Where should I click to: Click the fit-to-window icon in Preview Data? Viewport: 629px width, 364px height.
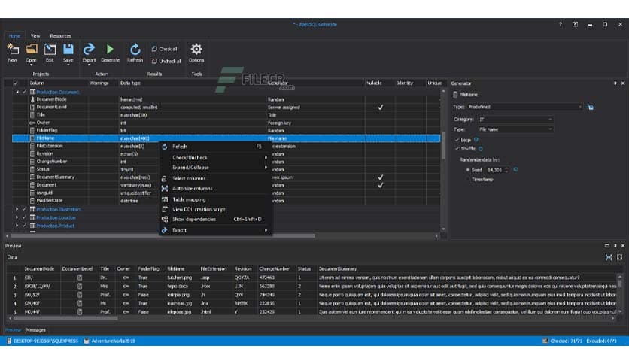pyautogui.click(x=609, y=257)
